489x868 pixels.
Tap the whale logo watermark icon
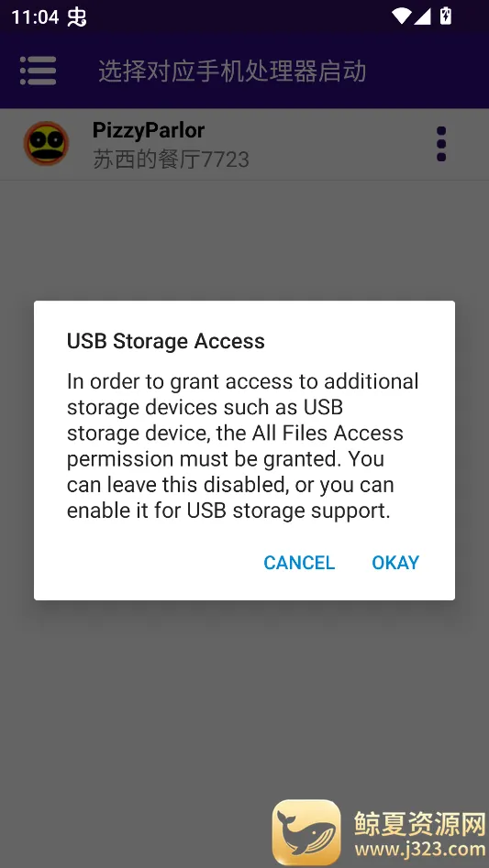click(x=306, y=832)
